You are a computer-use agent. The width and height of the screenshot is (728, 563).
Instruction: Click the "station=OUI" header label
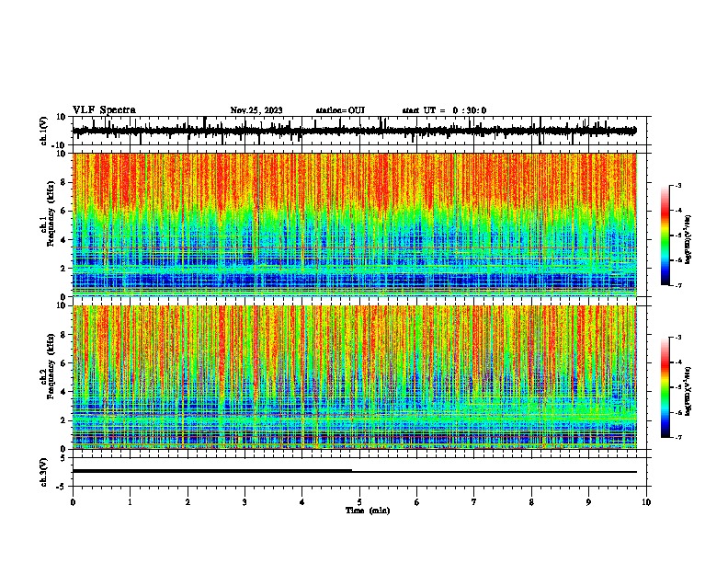point(340,110)
